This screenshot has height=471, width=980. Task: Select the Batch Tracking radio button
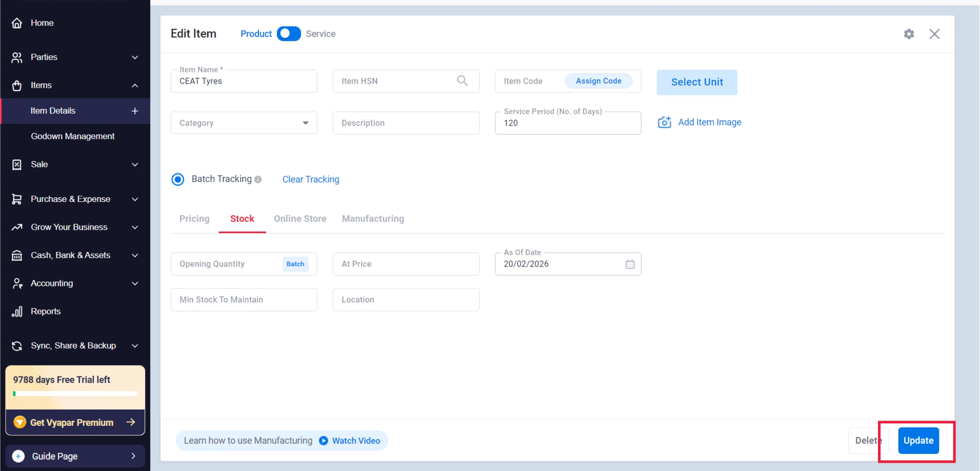coord(178,179)
